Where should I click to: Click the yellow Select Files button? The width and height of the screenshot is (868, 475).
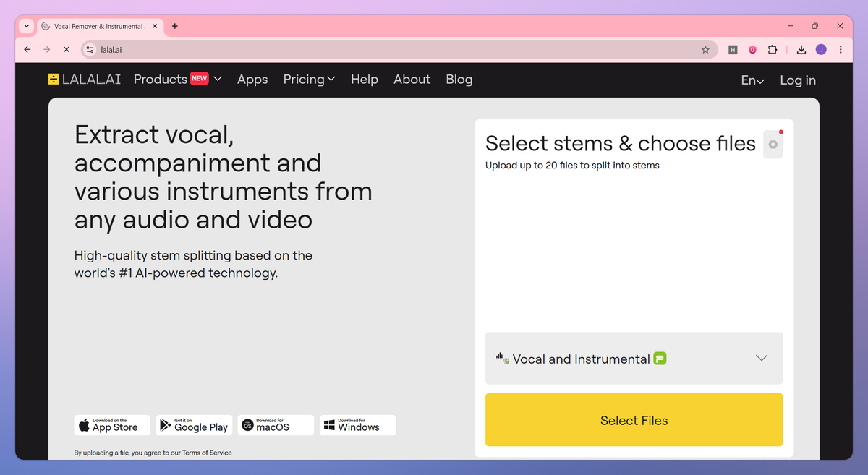click(634, 420)
